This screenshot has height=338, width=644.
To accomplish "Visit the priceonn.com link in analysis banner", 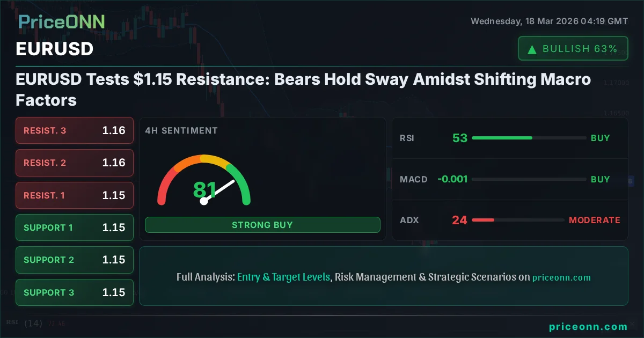I will coord(561,277).
